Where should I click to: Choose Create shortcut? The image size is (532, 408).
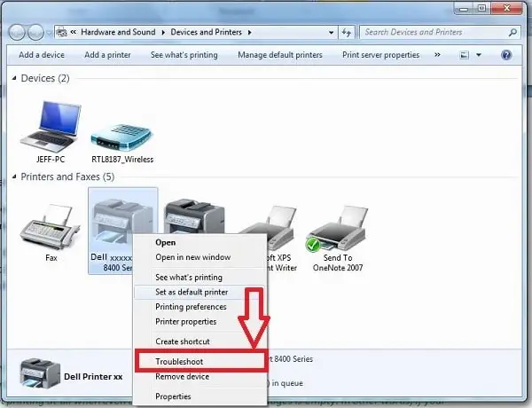pos(183,341)
